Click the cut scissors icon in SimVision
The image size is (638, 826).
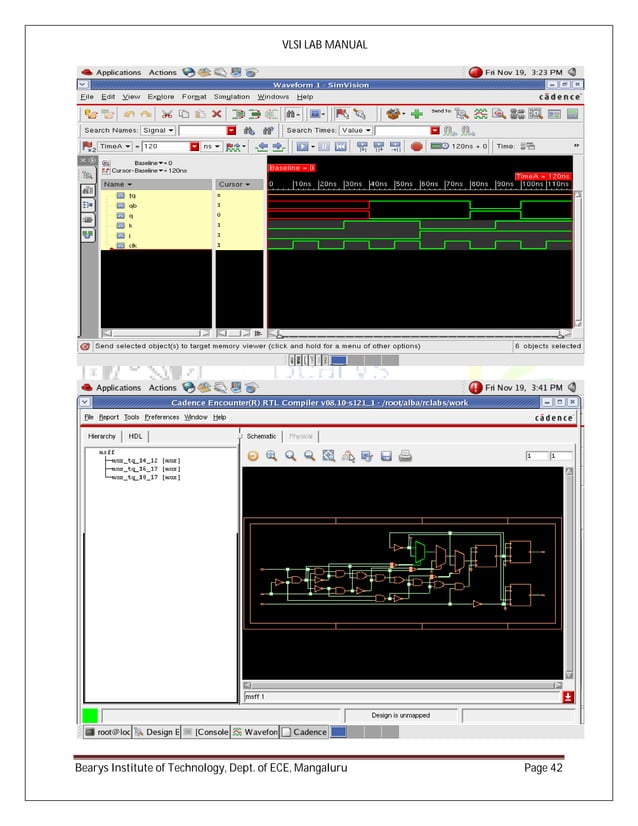[167, 114]
